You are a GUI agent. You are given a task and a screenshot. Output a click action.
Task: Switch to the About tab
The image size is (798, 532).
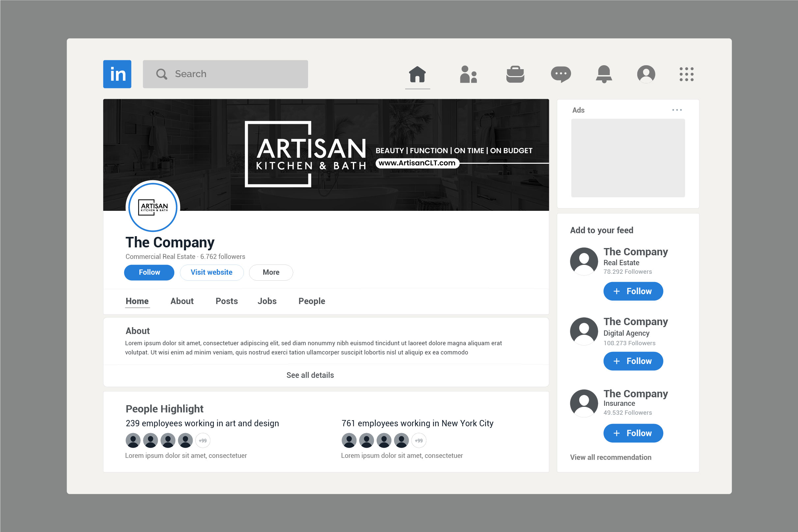[182, 301]
